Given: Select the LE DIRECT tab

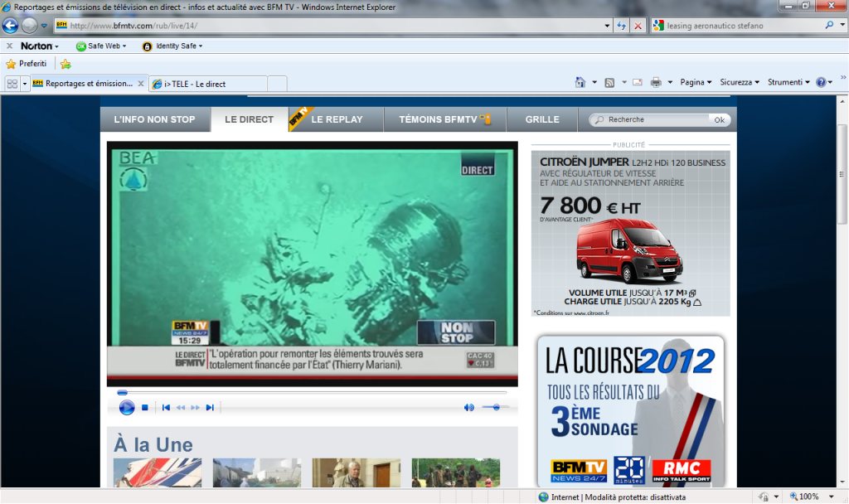Looking at the screenshot, I should [249, 119].
